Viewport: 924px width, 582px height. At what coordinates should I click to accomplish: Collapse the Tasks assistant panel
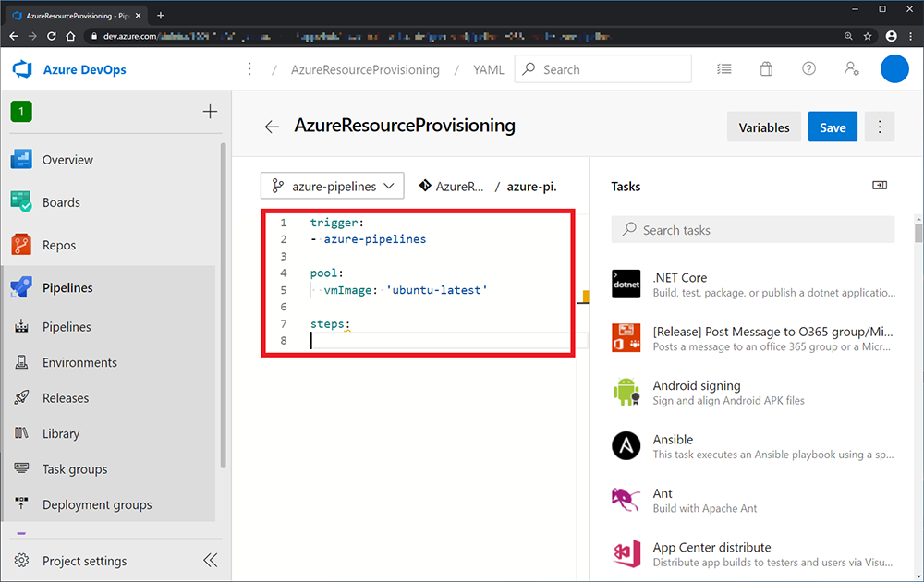(880, 186)
